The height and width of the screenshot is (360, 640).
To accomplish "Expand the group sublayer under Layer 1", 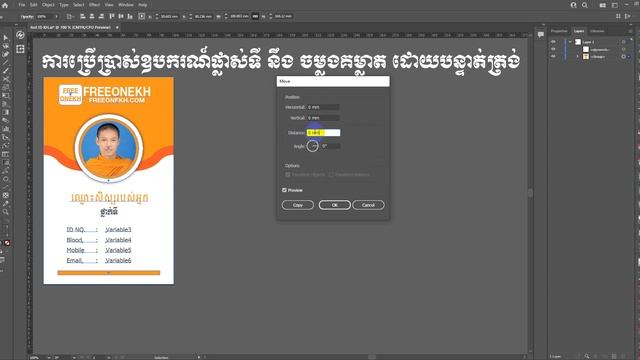I will point(578,57).
